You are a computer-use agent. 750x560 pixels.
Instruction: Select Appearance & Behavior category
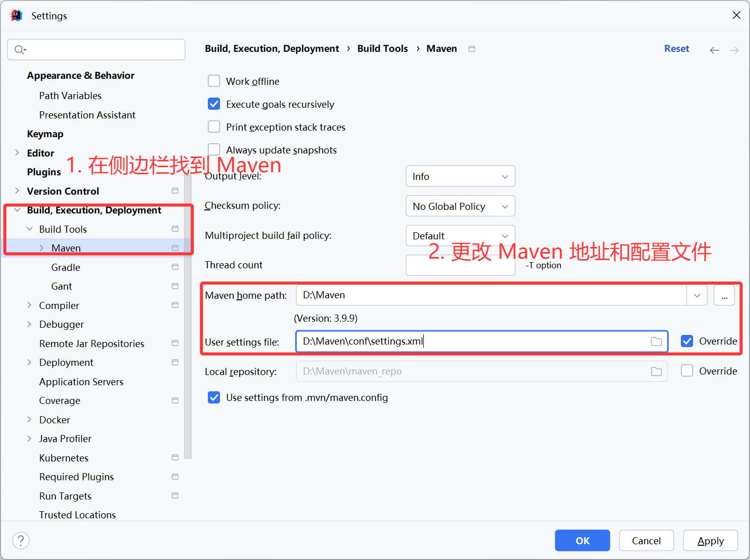tap(81, 75)
